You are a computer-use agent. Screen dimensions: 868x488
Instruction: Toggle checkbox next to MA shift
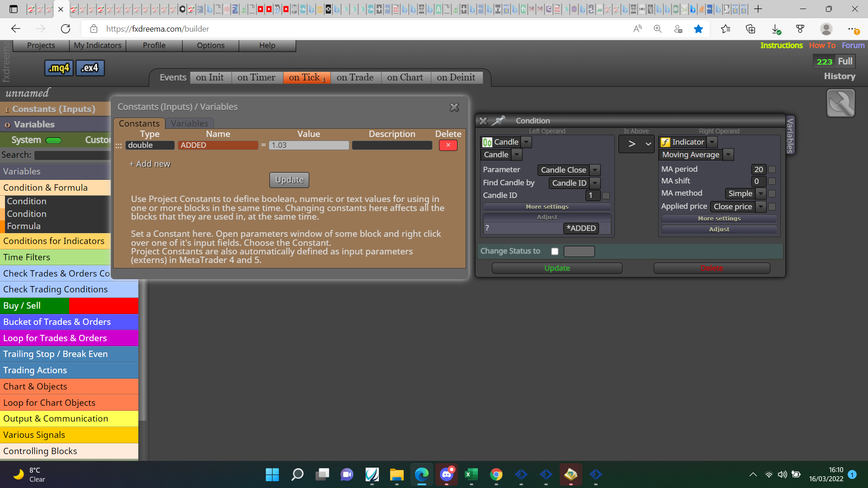click(x=772, y=181)
